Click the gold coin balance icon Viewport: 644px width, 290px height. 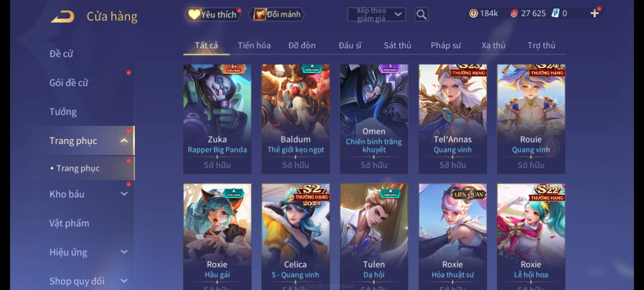pos(473,13)
